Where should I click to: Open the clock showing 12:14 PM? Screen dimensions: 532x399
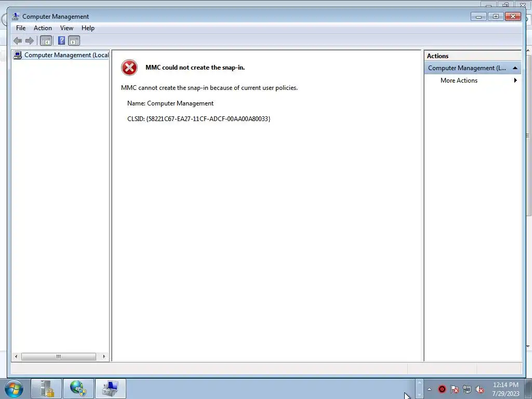[506, 389]
